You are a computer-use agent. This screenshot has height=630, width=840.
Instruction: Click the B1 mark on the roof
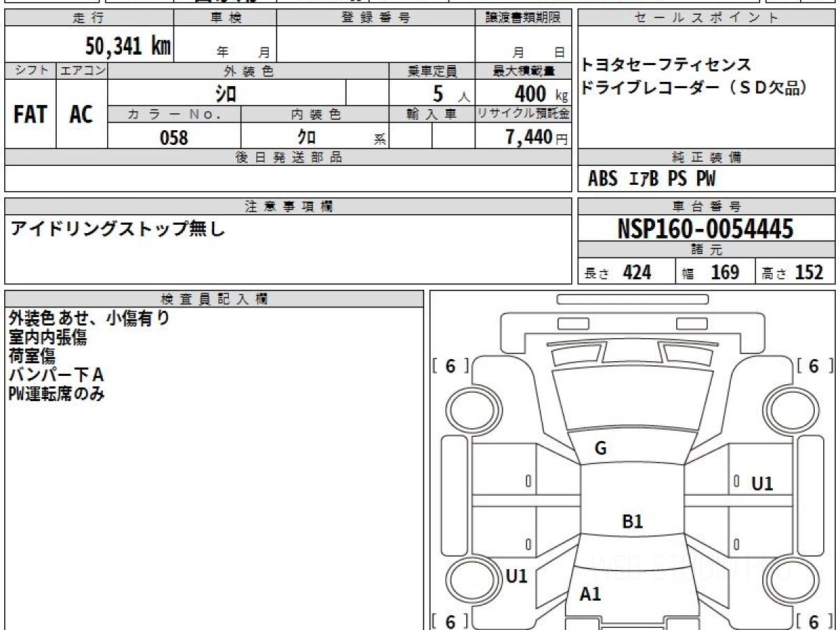click(x=632, y=521)
